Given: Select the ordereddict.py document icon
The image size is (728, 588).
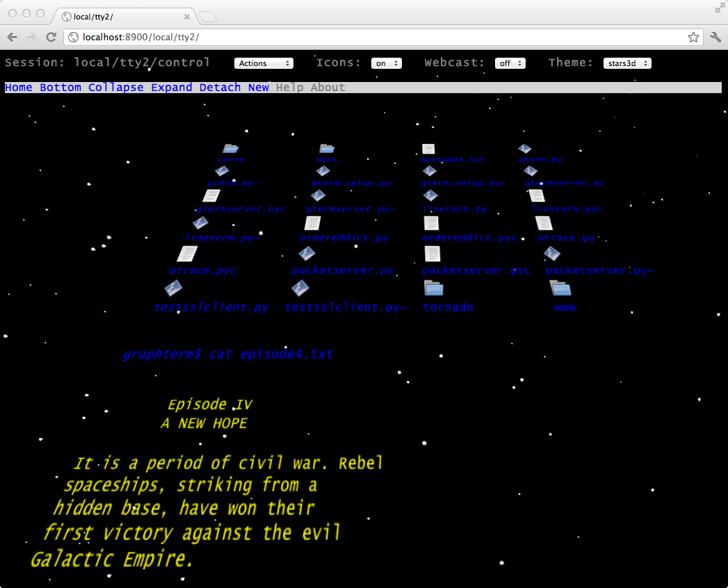Looking at the screenshot, I should (312, 222).
